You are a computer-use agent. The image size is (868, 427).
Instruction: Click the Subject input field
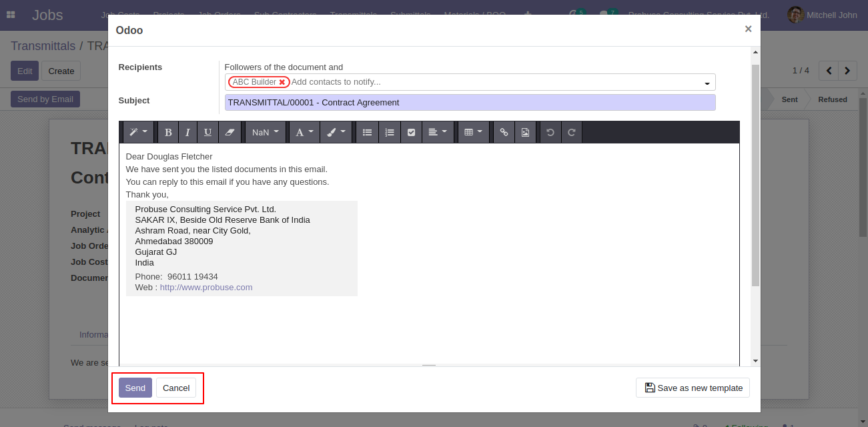(x=470, y=102)
